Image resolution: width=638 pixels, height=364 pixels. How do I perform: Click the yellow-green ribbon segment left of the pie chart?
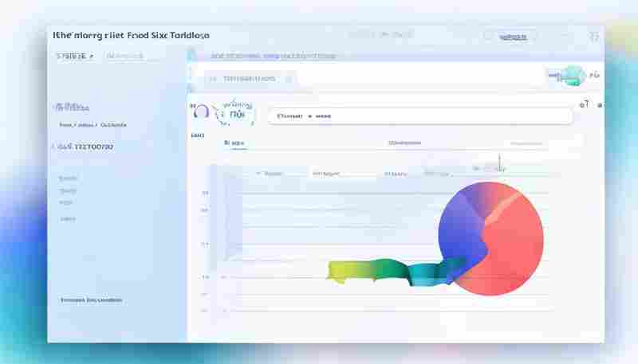point(350,271)
